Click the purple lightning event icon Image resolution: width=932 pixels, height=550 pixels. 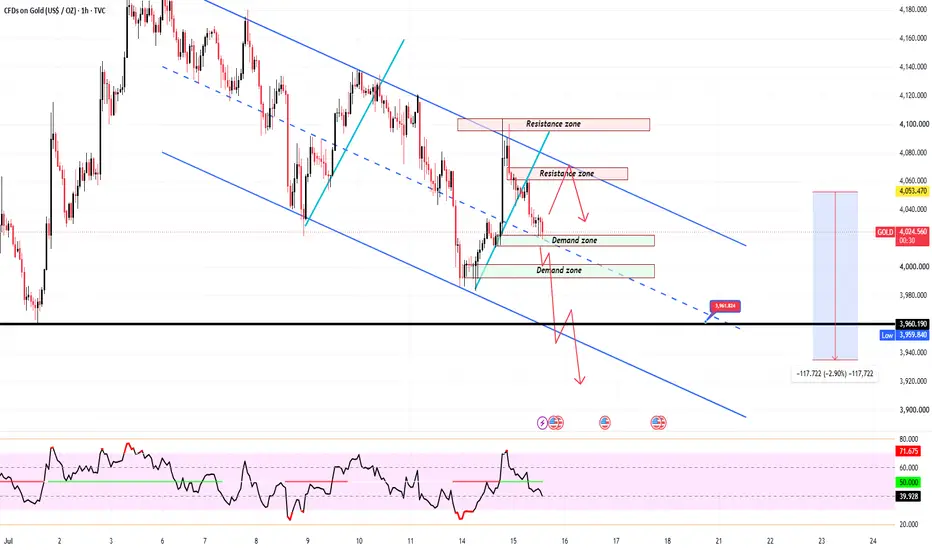pyautogui.click(x=542, y=423)
